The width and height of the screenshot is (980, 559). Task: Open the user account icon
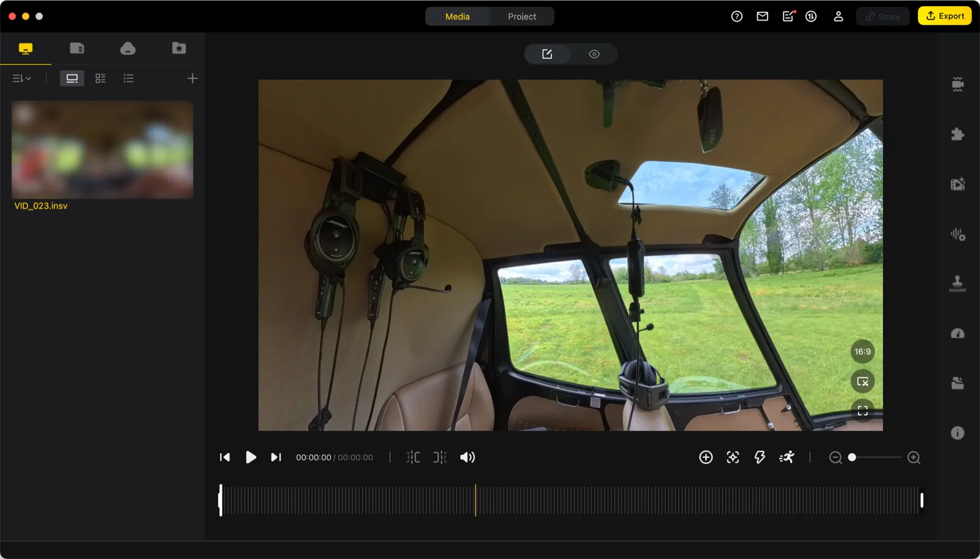tap(839, 17)
